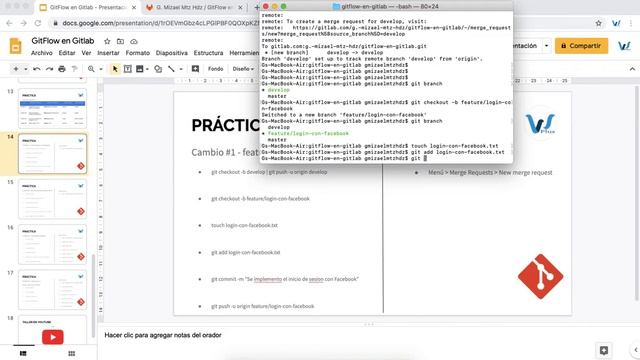Screen dimensions: 640x360
Task: Open the presentation mode dropdown arrow
Action: point(547,46)
